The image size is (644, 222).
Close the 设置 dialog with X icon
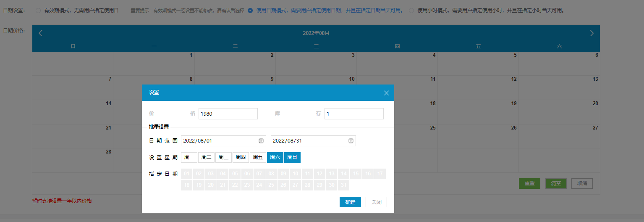tap(386, 93)
